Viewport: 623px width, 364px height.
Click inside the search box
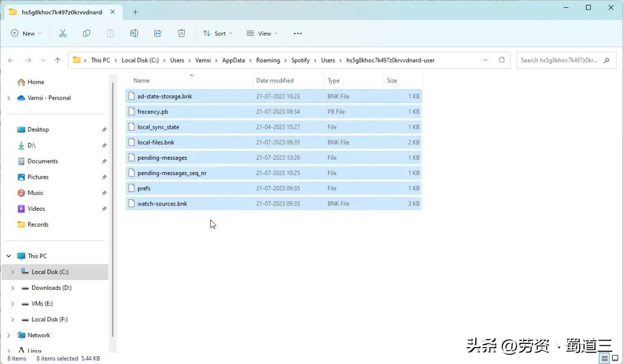[x=560, y=60]
